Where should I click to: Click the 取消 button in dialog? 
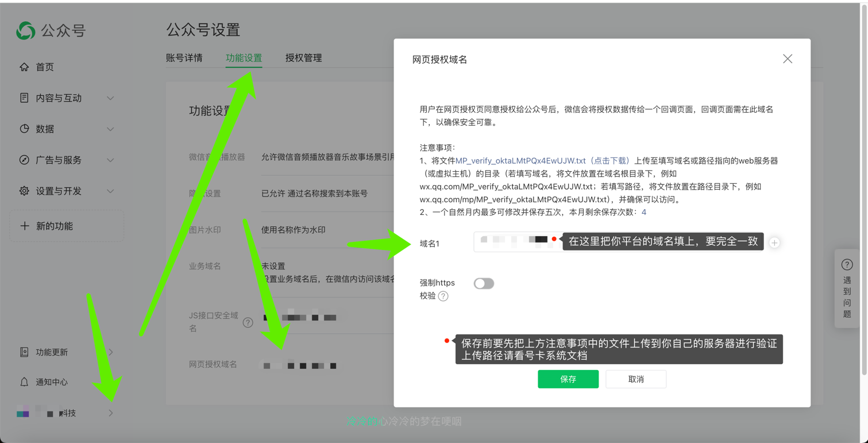point(635,379)
